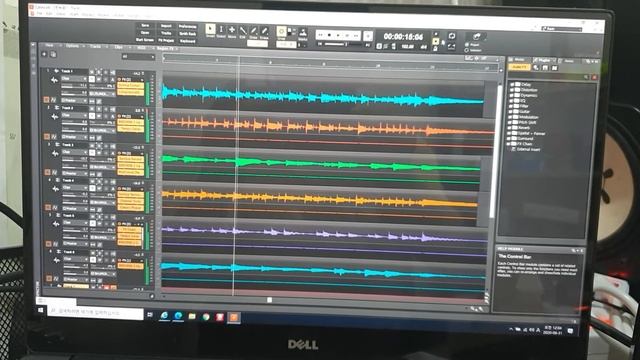Choose the Erase tool
Image resolution: width=640 pixels, height=360 pixels.
point(264,31)
